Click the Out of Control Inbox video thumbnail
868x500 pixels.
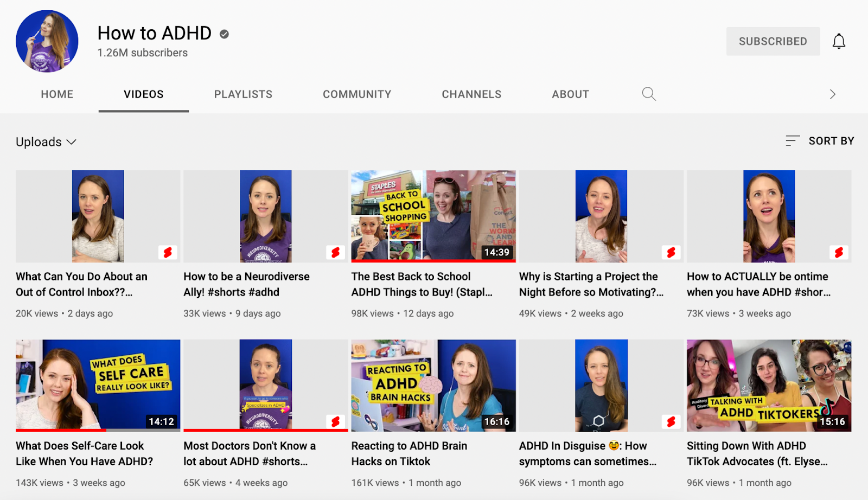98,216
